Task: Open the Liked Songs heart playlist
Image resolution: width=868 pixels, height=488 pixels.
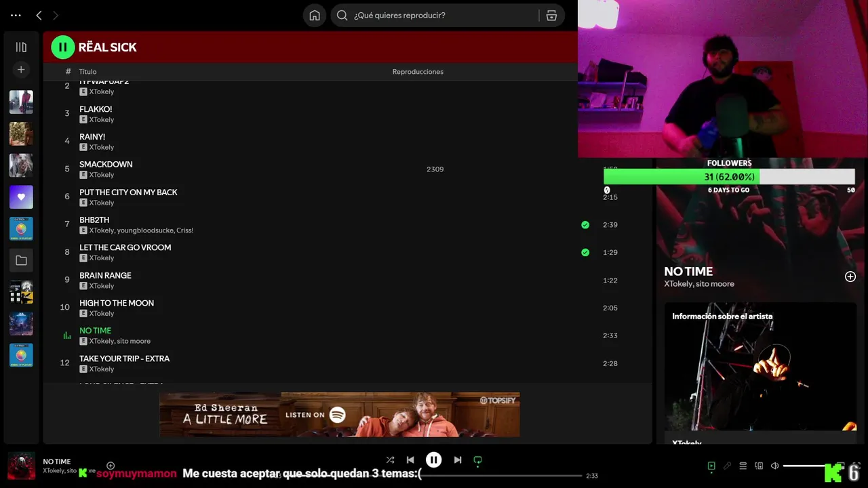Action: pyautogui.click(x=21, y=197)
